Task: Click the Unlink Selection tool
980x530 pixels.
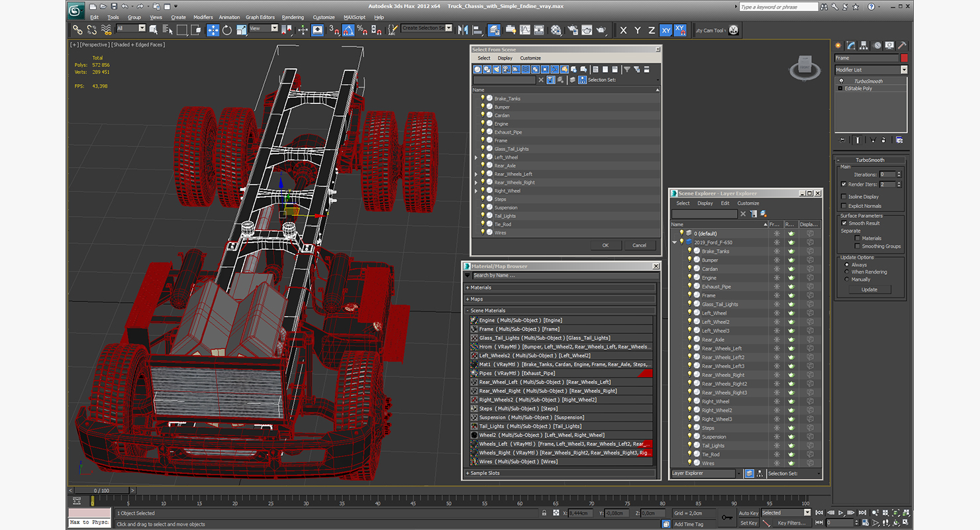Action: 91,30
